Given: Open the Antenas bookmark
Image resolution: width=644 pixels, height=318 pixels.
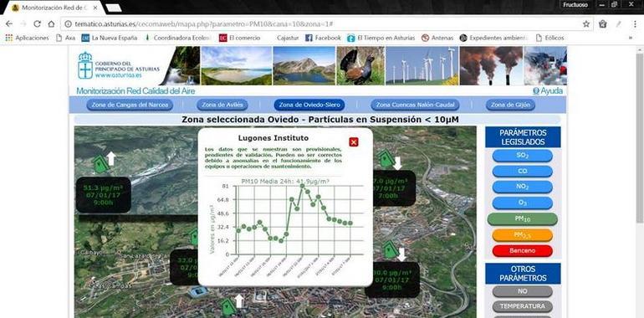Looking at the screenshot, I should [x=437, y=38].
